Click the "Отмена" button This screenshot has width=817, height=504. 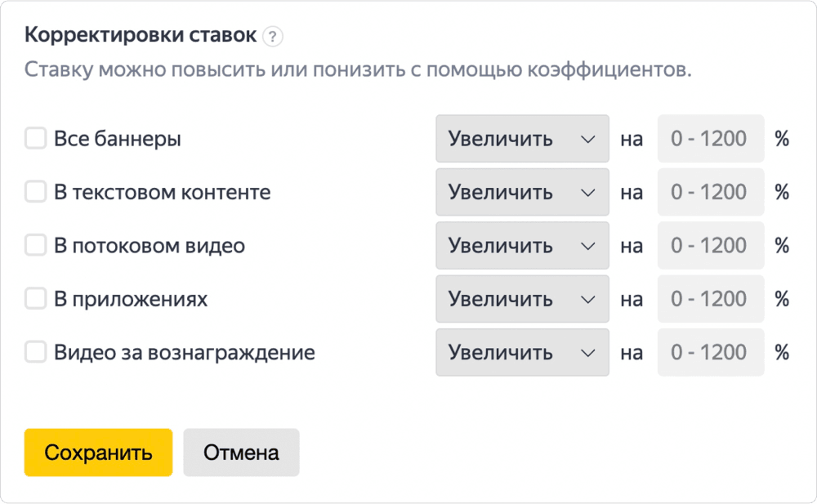click(x=241, y=453)
